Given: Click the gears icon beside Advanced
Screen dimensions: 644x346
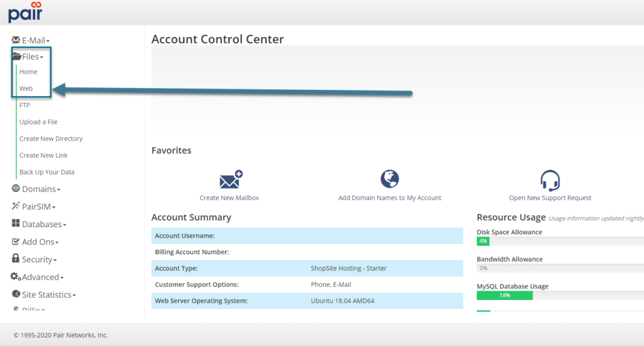Looking at the screenshot, I should click(x=16, y=276).
